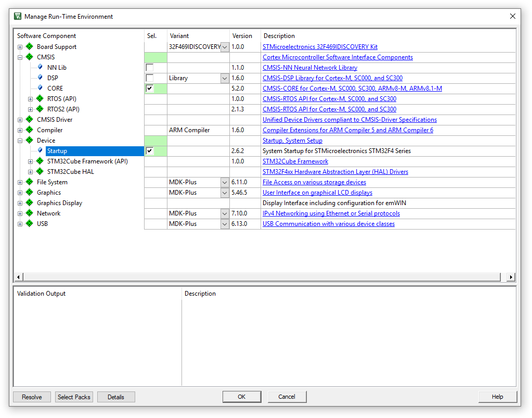Click the NN Lib blue component icon

coord(40,67)
